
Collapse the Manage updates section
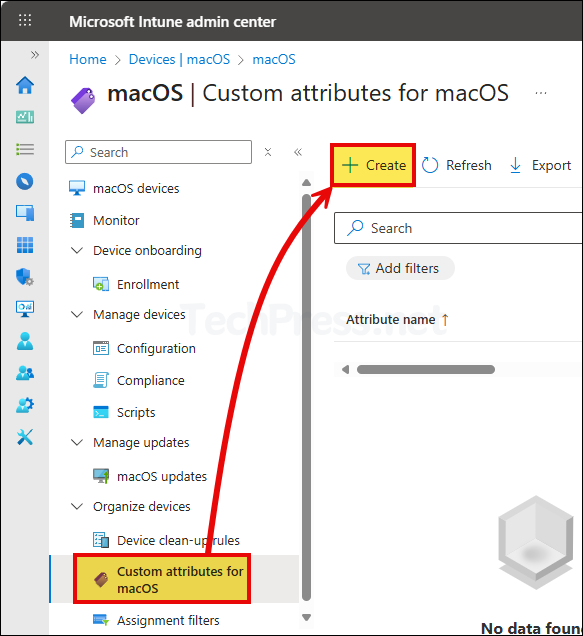pos(77,443)
